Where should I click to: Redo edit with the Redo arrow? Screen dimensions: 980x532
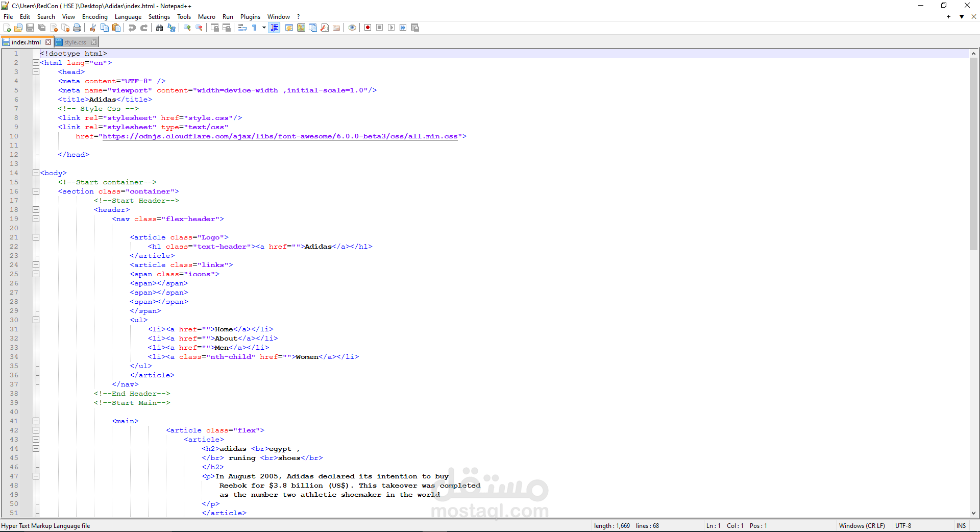point(144,28)
